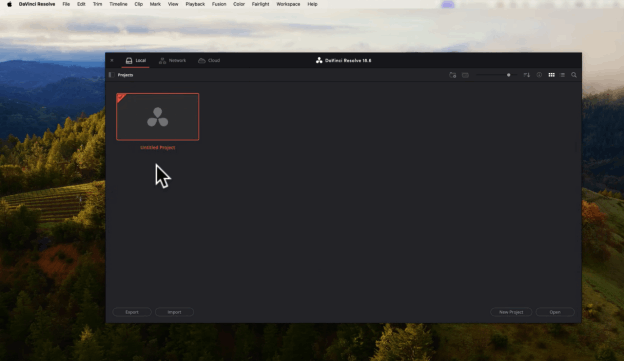Close the Project Manager window
The height and width of the screenshot is (362, 624).
pyautogui.click(x=112, y=60)
